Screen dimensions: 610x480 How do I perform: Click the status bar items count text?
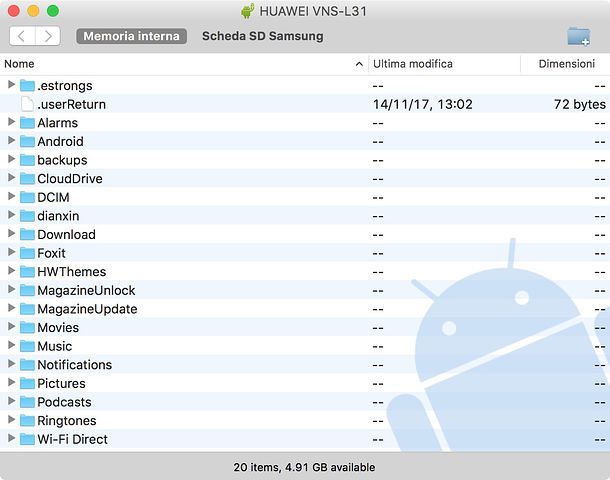(304, 467)
